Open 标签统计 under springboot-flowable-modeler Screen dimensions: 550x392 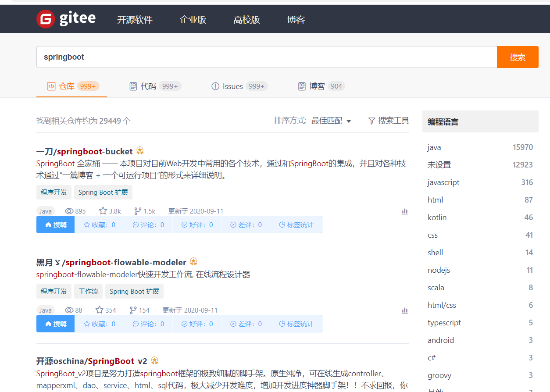tap(296, 324)
